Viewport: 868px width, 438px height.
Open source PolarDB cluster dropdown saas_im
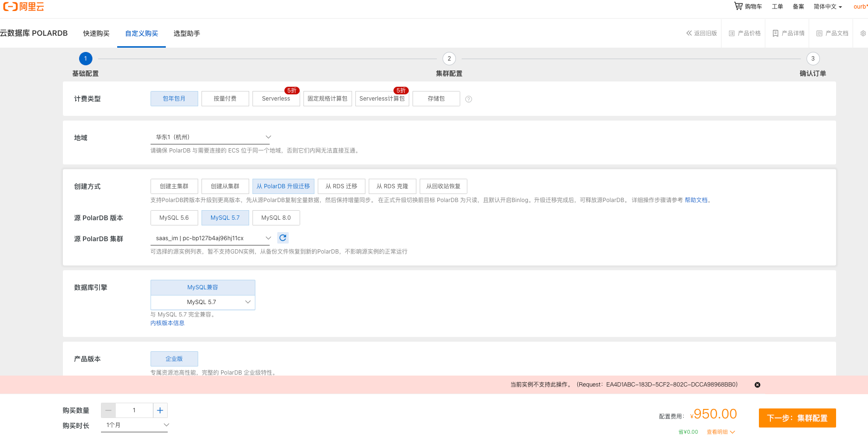[x=210, y=238]
